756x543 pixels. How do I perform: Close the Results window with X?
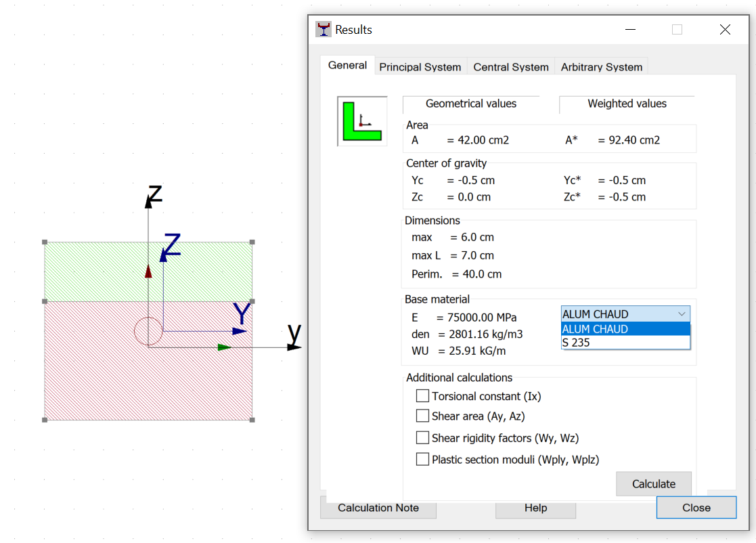pyautogui.click(x=725, y=29)
